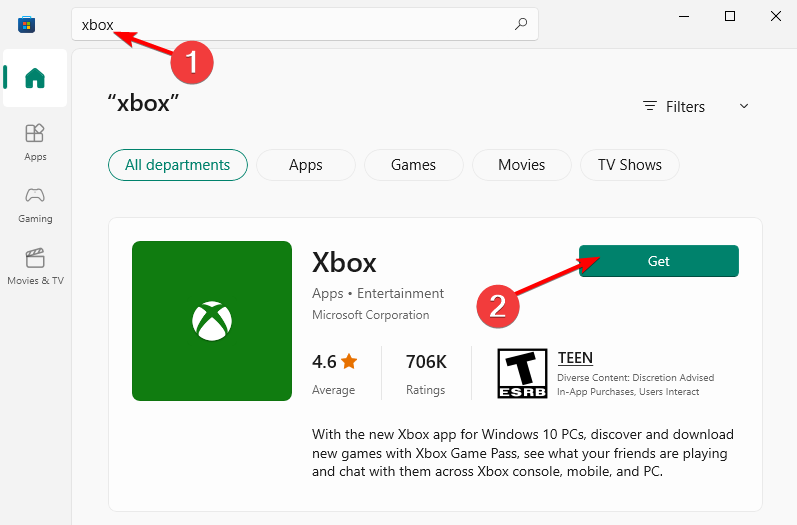
Task: Minimize the Microsoft Store window
Action: (684, 16)
